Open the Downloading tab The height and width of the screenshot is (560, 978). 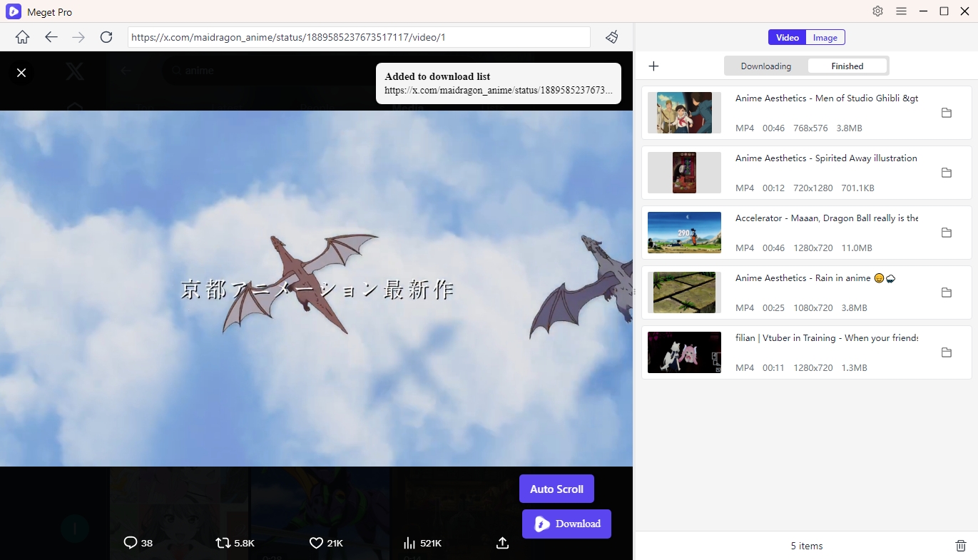pyautogui.click(x=766, y=66)
